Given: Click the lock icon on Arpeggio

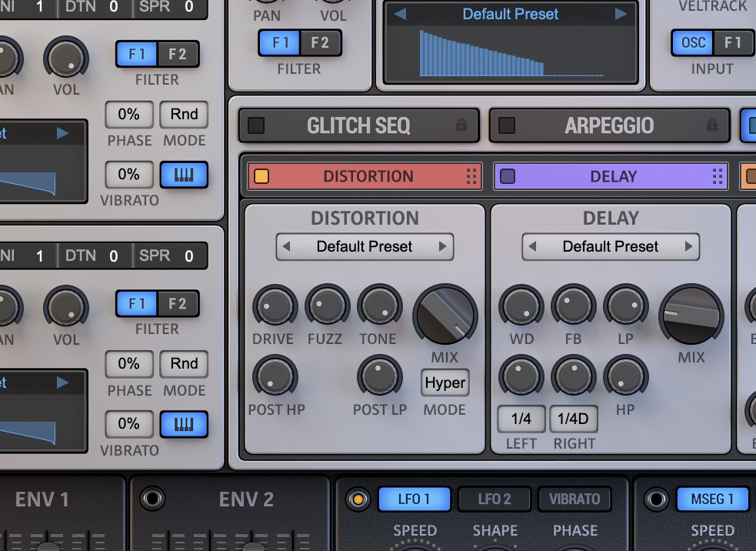Looking at the screenshot, I should [x=712, y=125].
